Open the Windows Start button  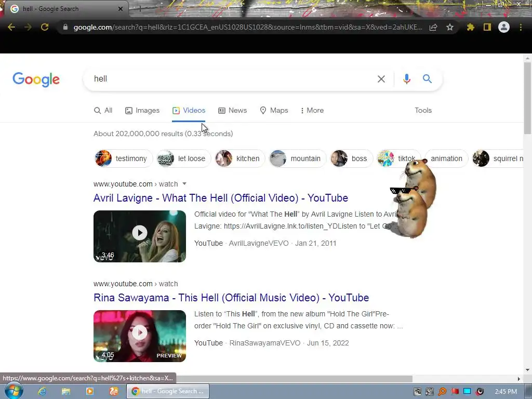pyautogui.click(x=13, y=391)
